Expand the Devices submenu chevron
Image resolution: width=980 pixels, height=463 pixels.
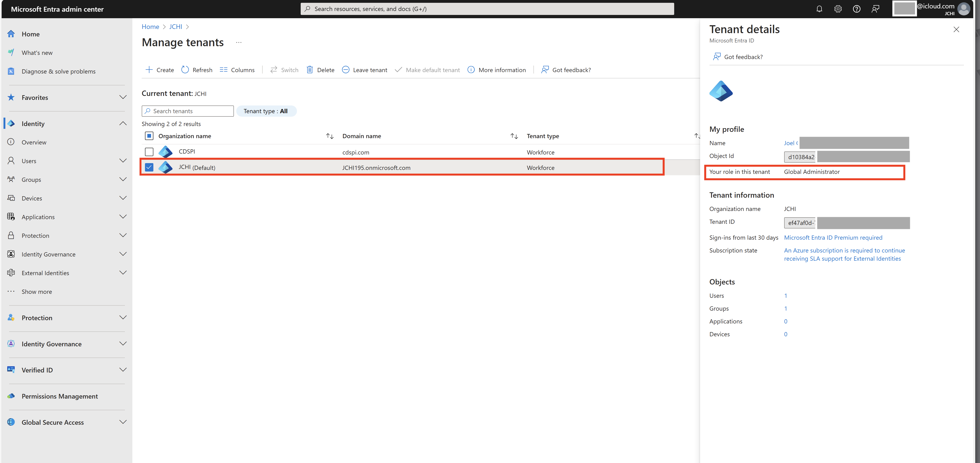(x=123, y=198)
